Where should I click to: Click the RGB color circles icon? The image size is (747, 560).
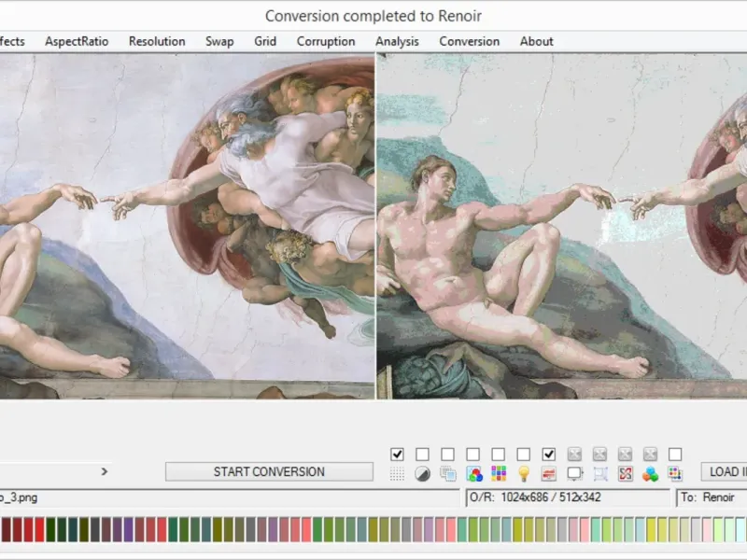pos(473,474)
